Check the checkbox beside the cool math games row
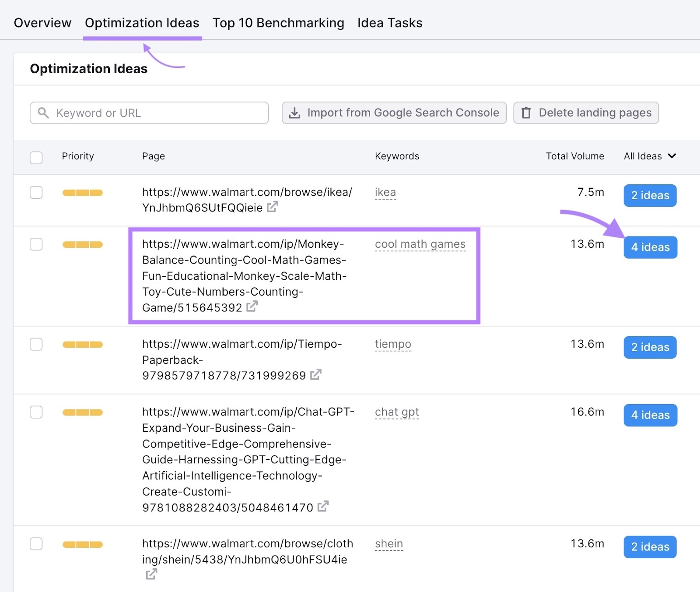Screen dimensions: 700x592 [x=36, y=244]
